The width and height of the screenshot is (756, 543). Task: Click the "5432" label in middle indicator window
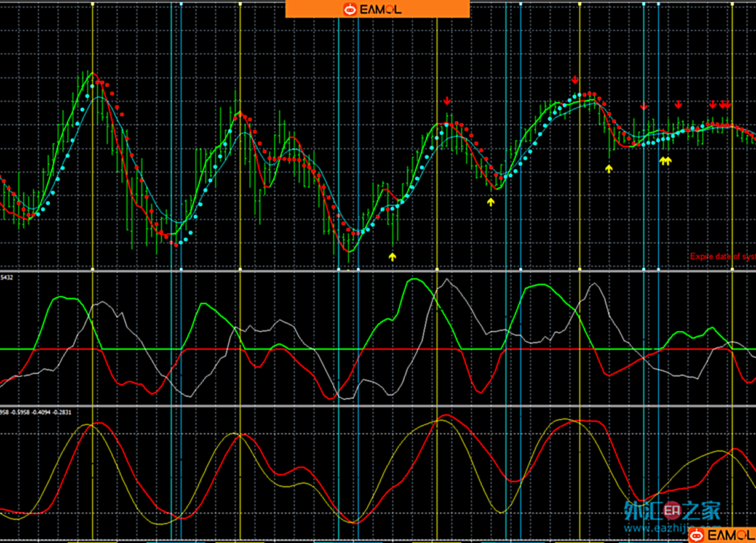click(x=6, y=278)
